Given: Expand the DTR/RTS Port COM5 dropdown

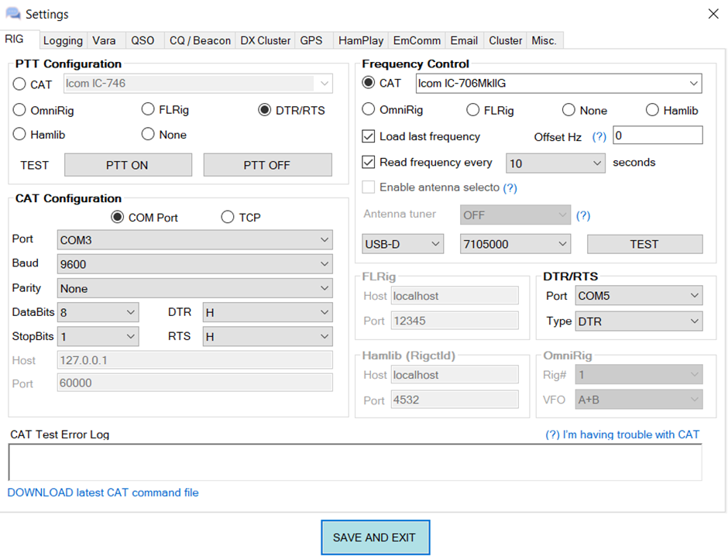Looking at the screenshot, I should pyautogui.click(x=638, y=295).
